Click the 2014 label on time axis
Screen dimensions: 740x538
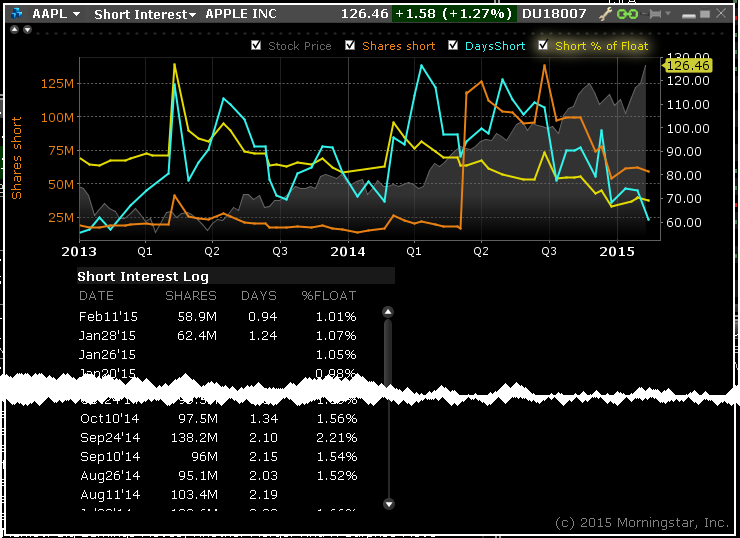click(348, 252)
